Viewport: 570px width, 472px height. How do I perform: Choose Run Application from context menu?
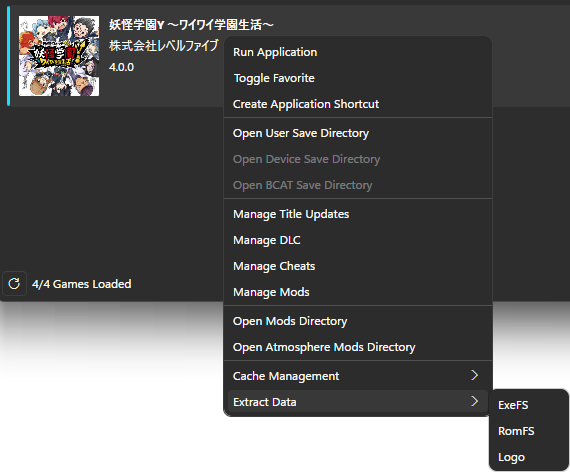358,52
